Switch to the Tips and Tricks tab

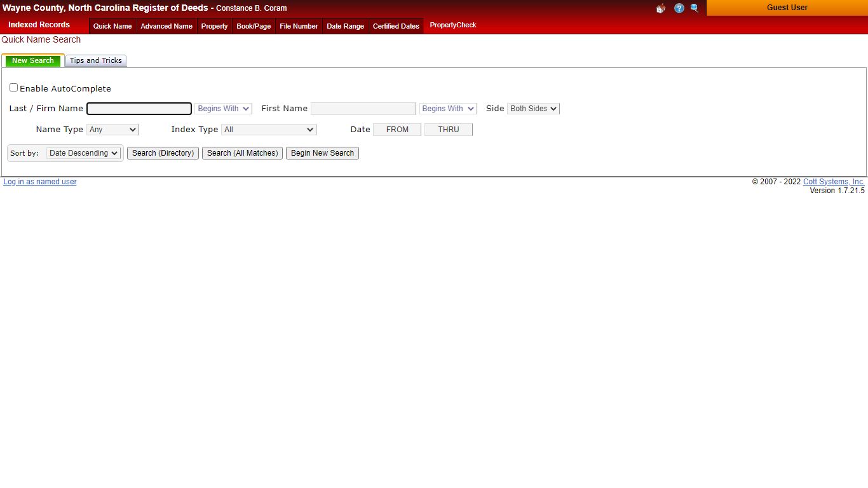(95, 60)
